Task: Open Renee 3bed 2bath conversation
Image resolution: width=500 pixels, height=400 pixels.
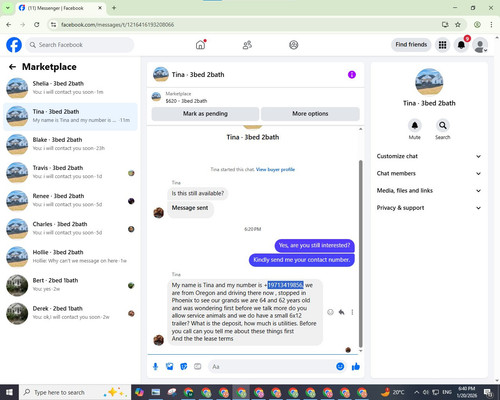Action: pos(70,201)
